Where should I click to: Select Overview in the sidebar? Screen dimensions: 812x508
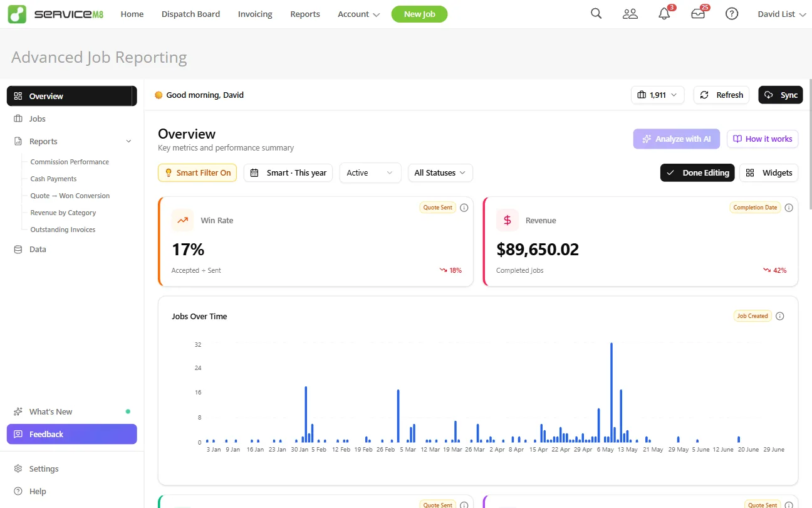coord(71,96)
